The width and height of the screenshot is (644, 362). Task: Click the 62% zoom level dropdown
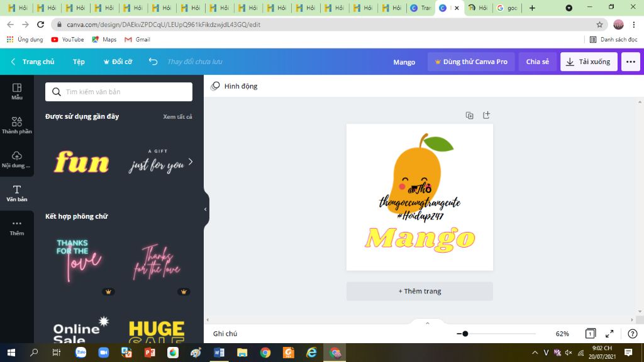pos(562,334)
